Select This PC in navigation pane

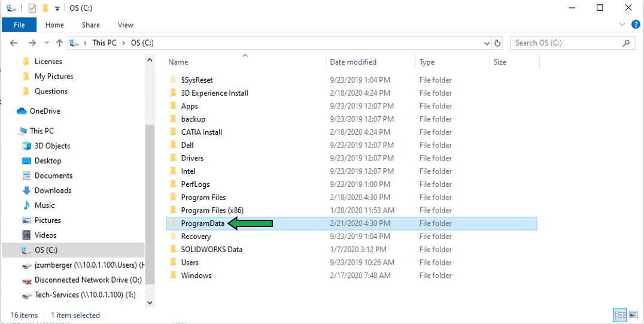[x=41, y=131]
